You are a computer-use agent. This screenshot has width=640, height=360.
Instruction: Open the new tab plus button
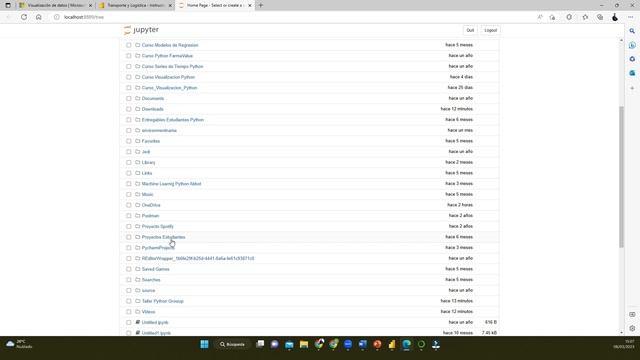pyautogui.click(x=261, y=5)
